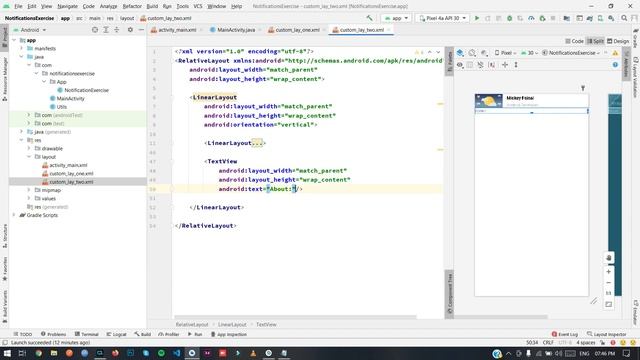Click Collapse All in project panel
The width and height of the screenshot is (640, 360).
coord(117,30)
